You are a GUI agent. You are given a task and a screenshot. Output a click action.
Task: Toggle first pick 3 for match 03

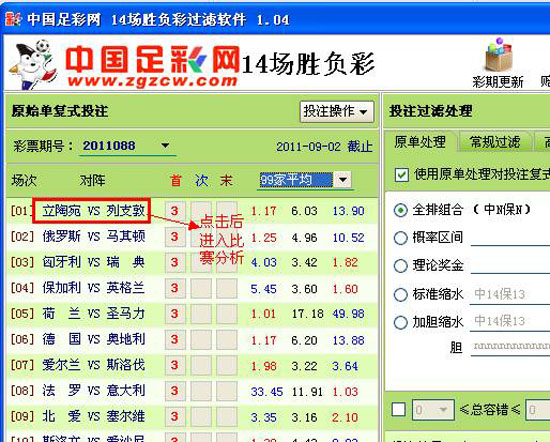pos(175,262)
